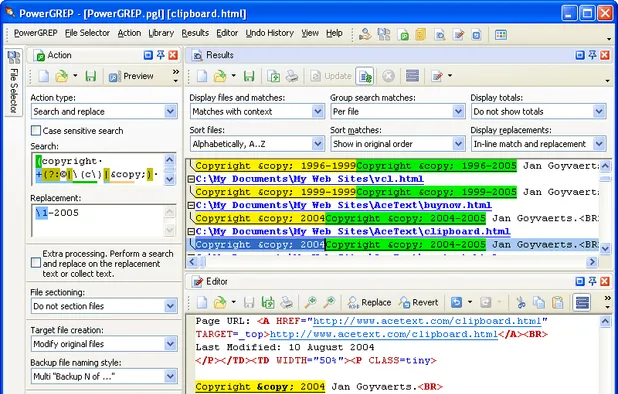The height and width of the screenshot is (394, 618).
Task: Show the Action panel via green toolbar icon
Action: 403,35
